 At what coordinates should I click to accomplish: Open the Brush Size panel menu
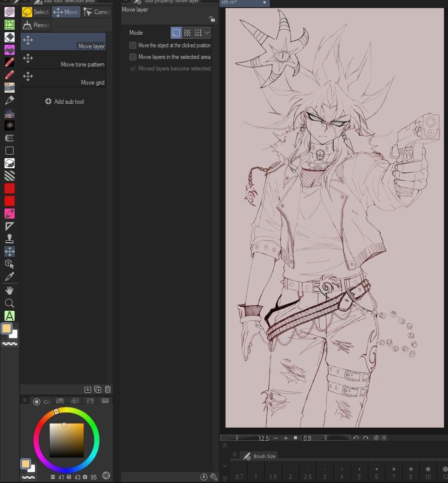[x=235, y=455]
